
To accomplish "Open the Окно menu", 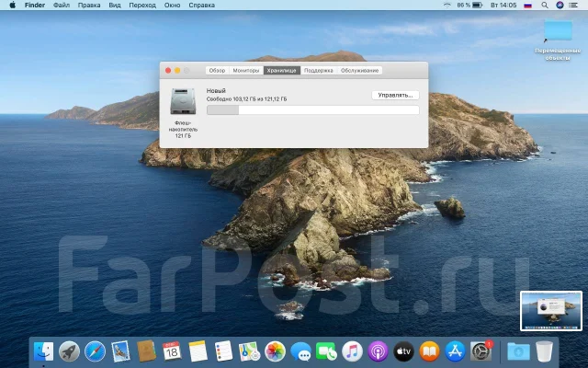I will (172, 6).
